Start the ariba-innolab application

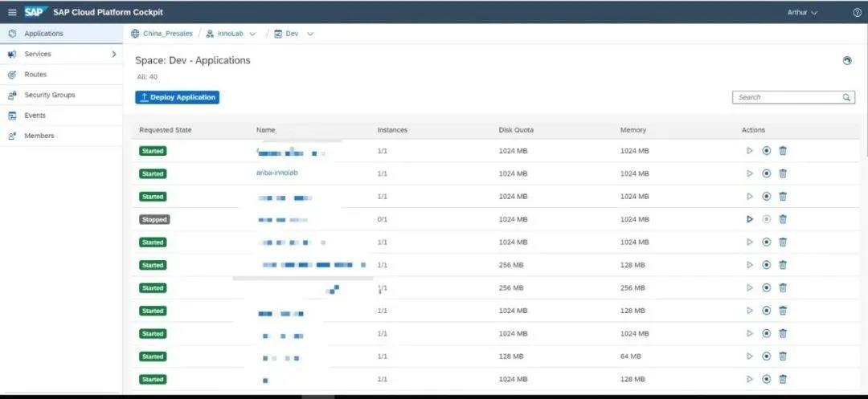point(750,173)
